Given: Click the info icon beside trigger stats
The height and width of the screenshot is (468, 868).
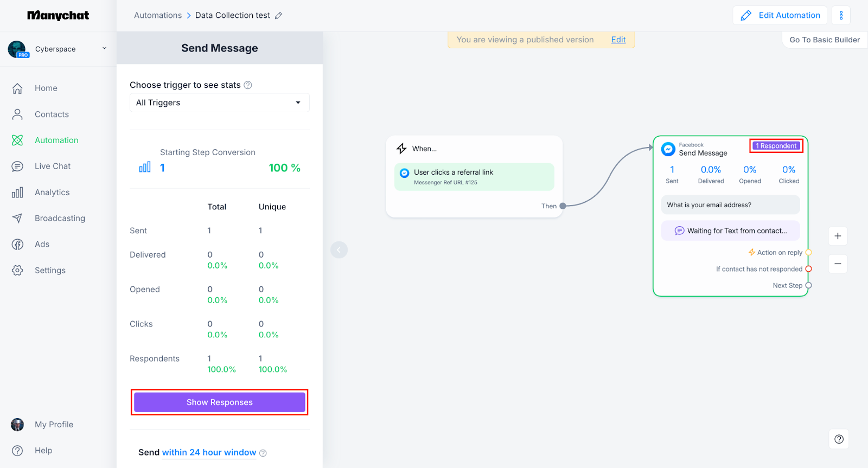Looking at the screenshot, I should click(248, 85).
